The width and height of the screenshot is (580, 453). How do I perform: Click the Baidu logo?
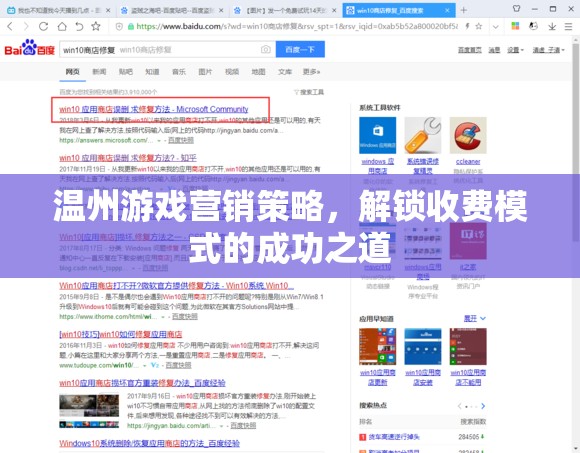30,48
